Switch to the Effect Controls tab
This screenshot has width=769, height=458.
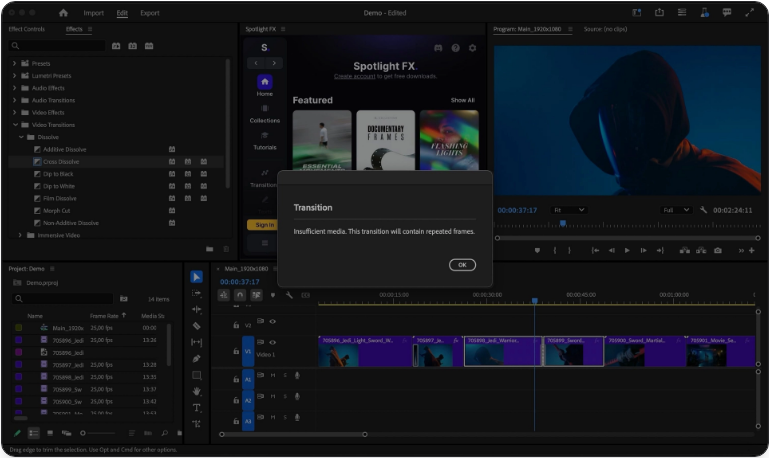point(26,29)
